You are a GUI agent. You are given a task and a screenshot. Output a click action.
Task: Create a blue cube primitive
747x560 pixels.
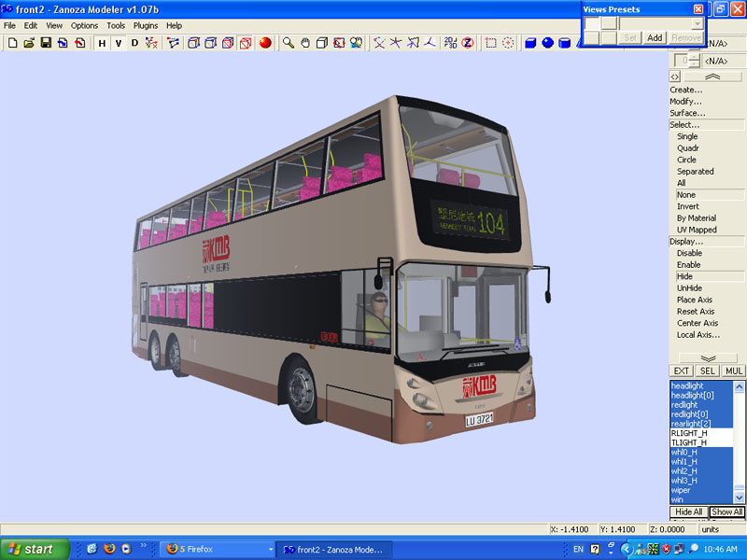(530, 43)
